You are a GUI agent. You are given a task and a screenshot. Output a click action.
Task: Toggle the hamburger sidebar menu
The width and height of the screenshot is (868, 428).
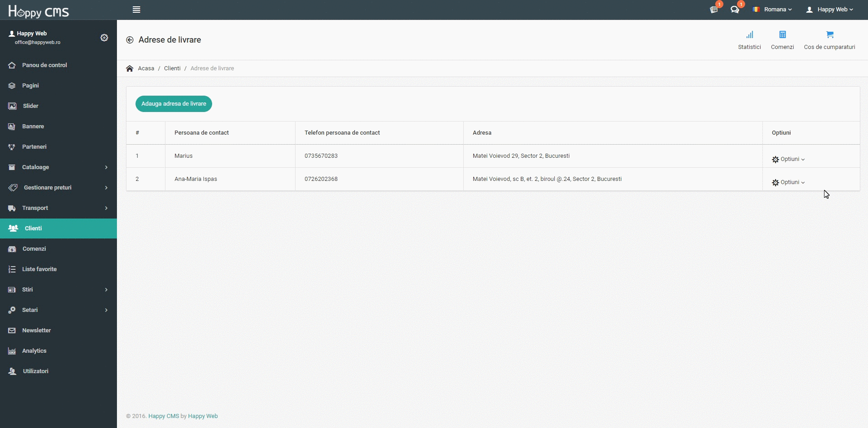(136, 10)
